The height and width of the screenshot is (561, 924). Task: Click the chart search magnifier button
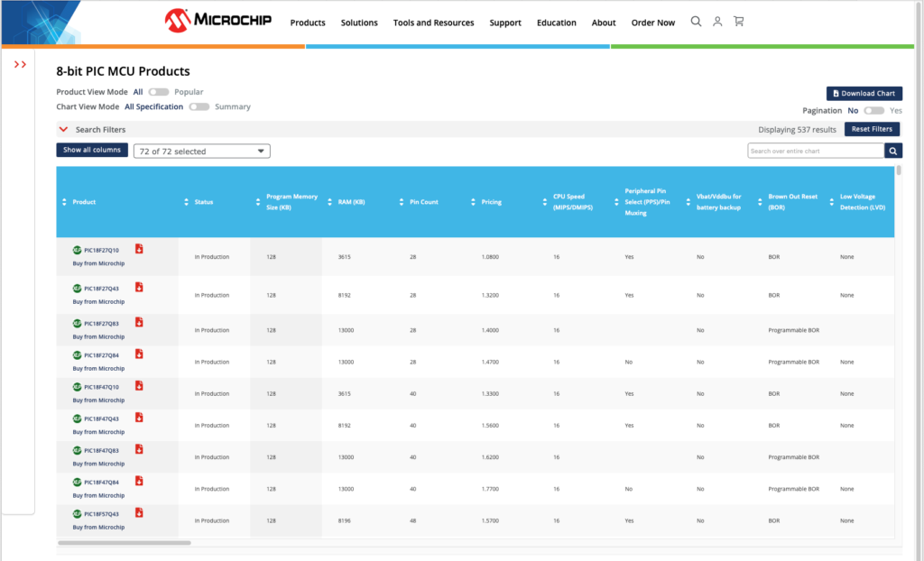tap(893, 151)
